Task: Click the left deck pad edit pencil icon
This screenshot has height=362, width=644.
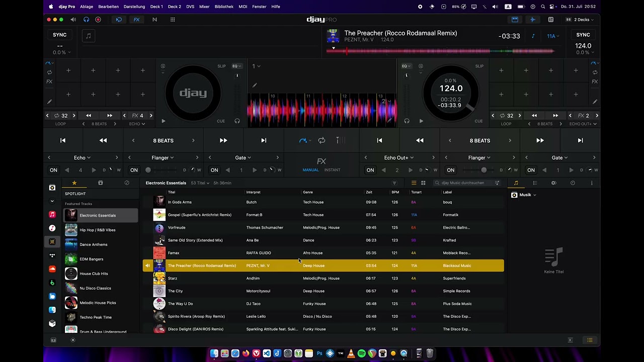Action: (49, 102)
